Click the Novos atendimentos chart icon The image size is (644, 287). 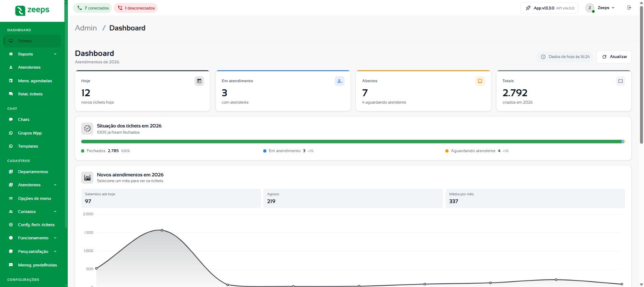point(87,178)
